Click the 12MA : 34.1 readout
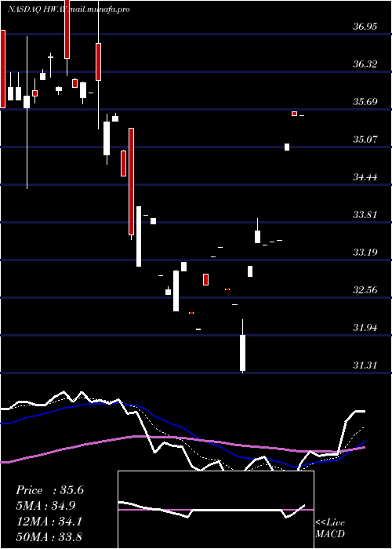The width and height of the screenshot is (392, 549). [x=49, y=522]
